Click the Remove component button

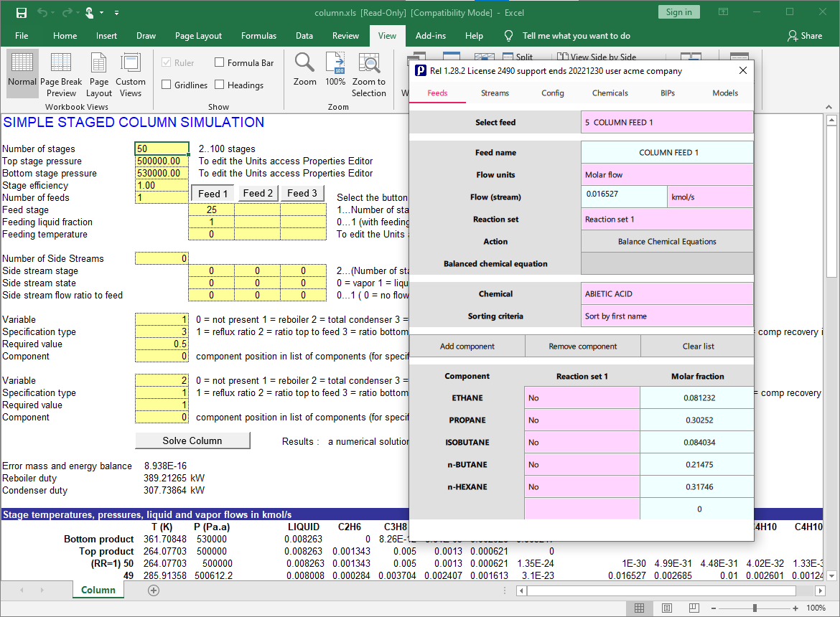click(x=583, y=347)
